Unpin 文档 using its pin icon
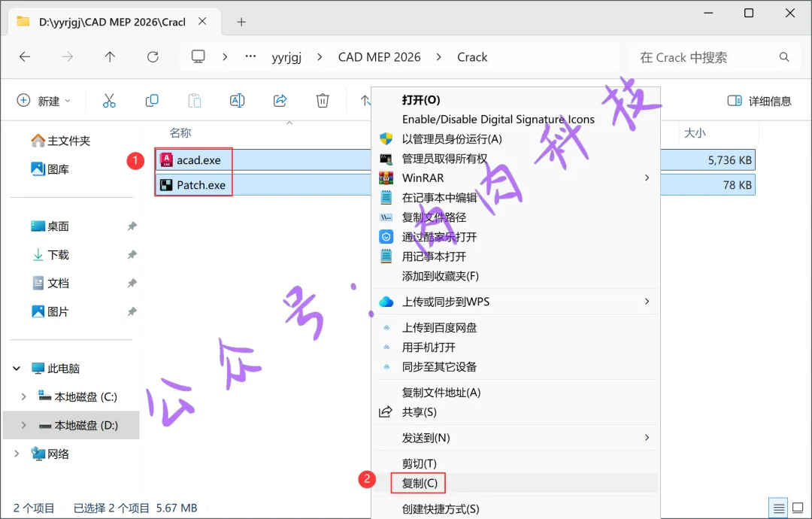The height and width of the screenshot is (519, 812). [132, 284]
